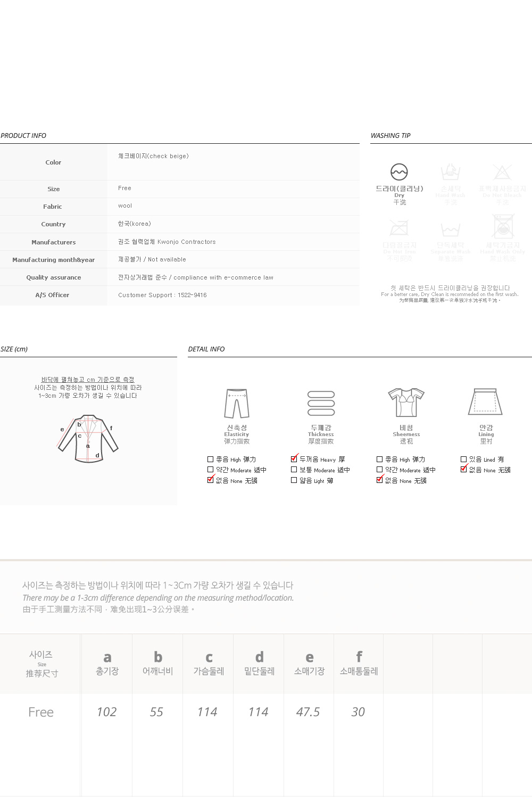
Task: Click the Thickness stacked layers icon
Action: coord(321,404)
